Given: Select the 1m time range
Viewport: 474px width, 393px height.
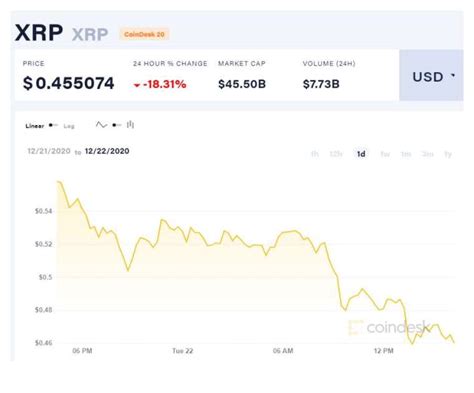Looking at the screenshot, I should [x=406, y=154].
